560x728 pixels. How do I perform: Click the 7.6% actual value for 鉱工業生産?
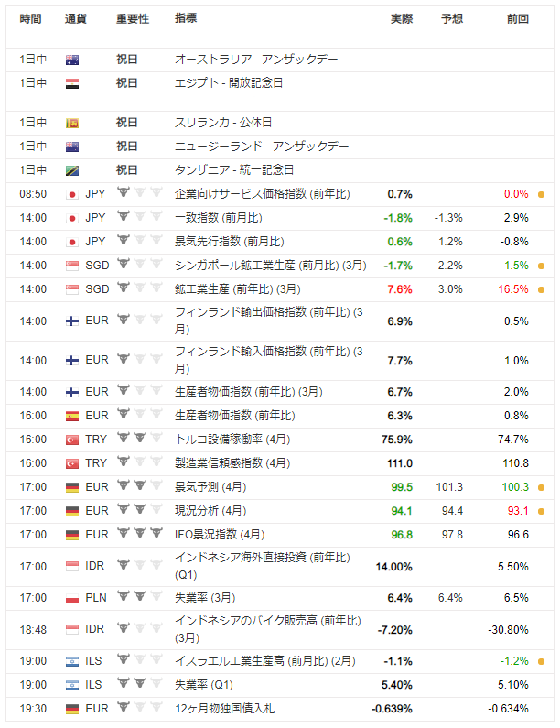click(x=400, y=289)
